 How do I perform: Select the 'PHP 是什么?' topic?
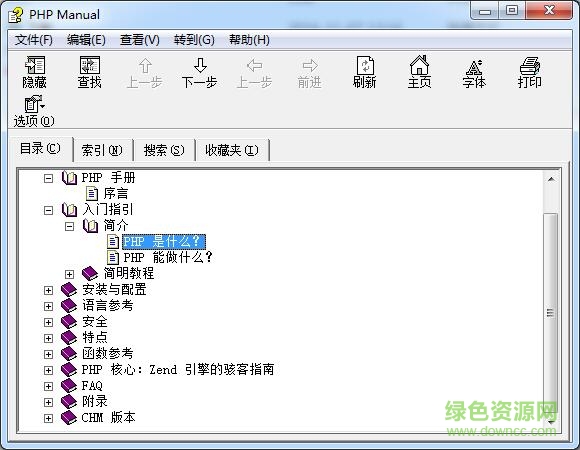[163, 241]
